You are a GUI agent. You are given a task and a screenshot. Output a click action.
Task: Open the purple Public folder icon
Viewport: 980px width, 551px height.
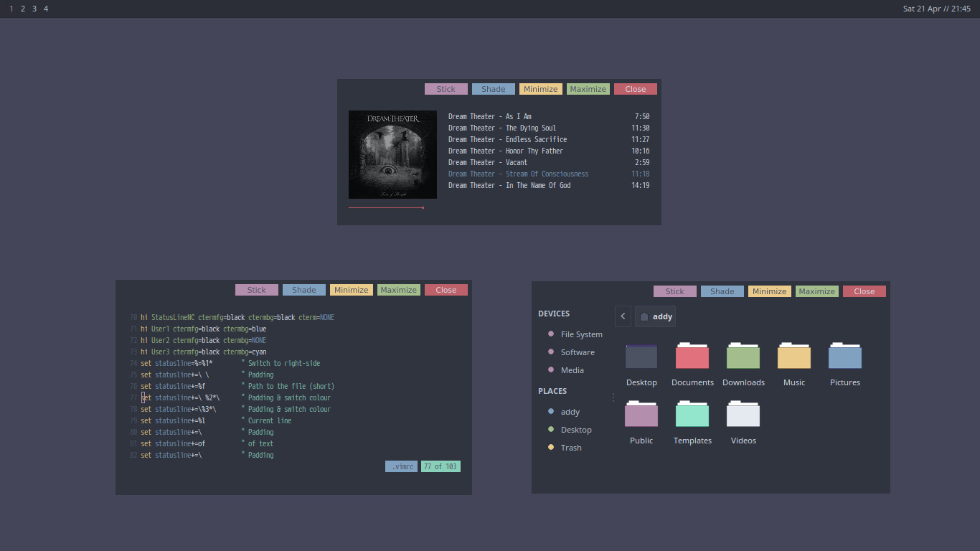coord(641,414)
